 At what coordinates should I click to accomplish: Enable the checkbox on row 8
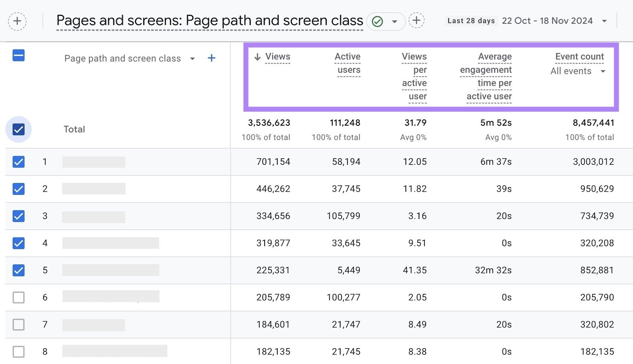(18, 351)
